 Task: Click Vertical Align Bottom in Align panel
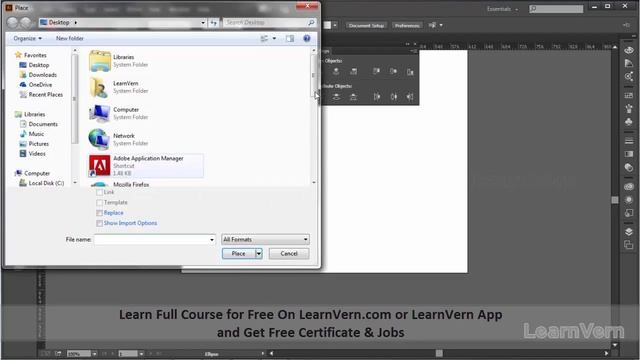pos(410,72)
